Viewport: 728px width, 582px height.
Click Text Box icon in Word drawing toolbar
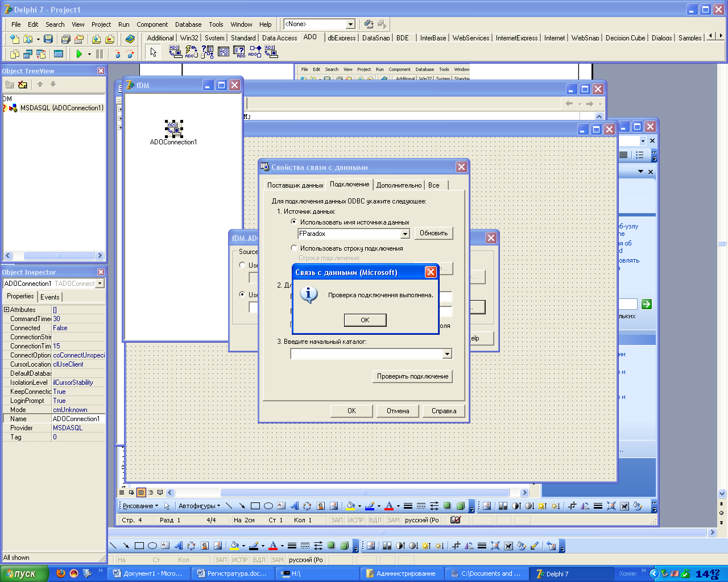click(x=282, y=506)
